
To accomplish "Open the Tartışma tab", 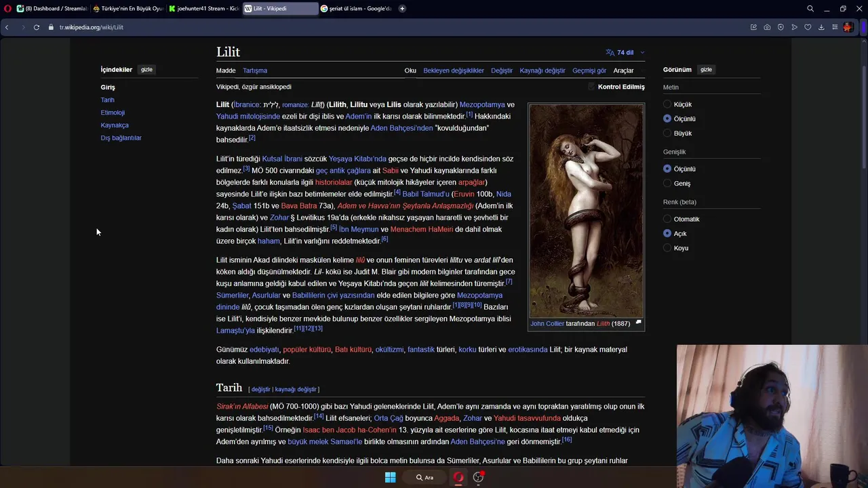I will pos(255,70).
